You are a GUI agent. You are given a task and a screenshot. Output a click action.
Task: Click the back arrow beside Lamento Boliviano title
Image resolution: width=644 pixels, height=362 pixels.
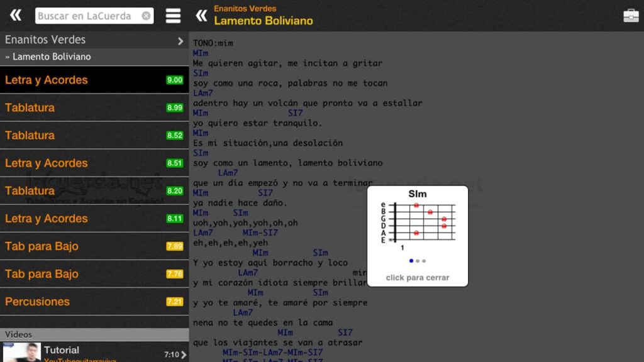click(x=203, y=15)
